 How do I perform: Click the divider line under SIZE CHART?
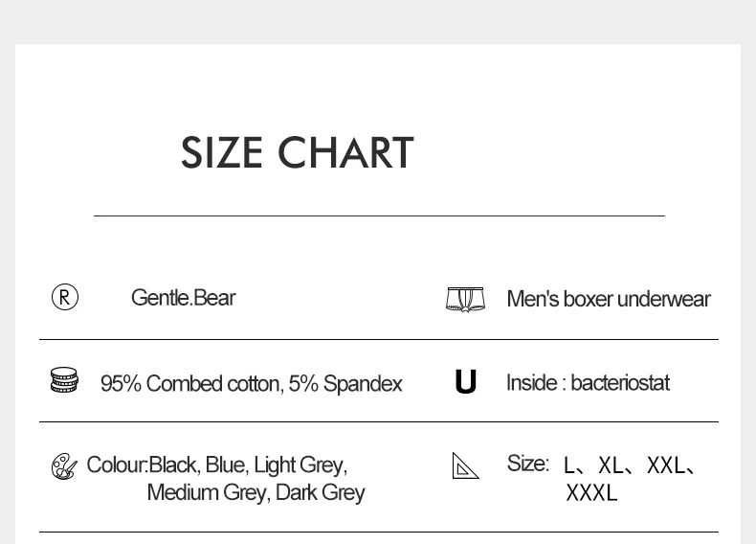tap(379, 216)
